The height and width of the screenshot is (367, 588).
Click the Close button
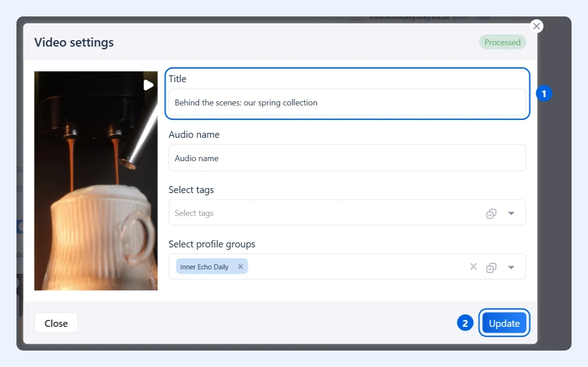pyautogui.click(x=56, y=323)
